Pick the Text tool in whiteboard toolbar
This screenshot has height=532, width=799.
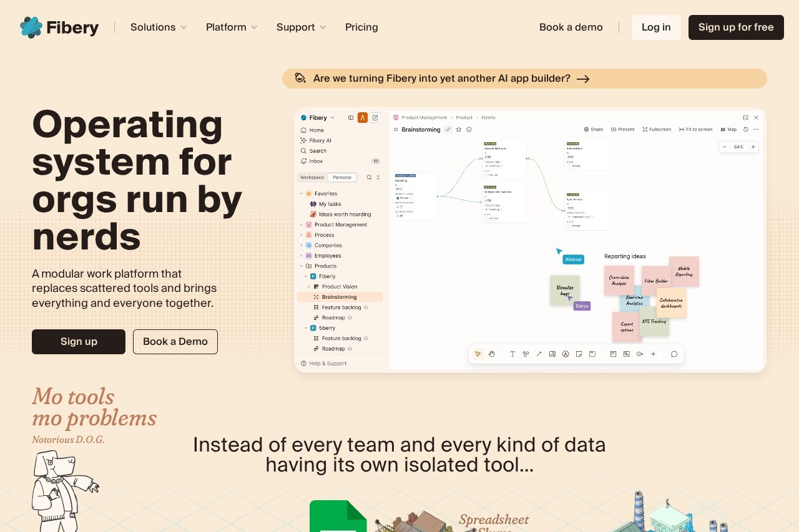point(512,354)
